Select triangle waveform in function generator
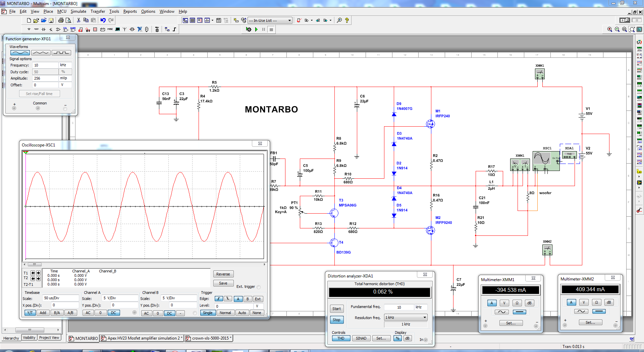 pos(41,53)
